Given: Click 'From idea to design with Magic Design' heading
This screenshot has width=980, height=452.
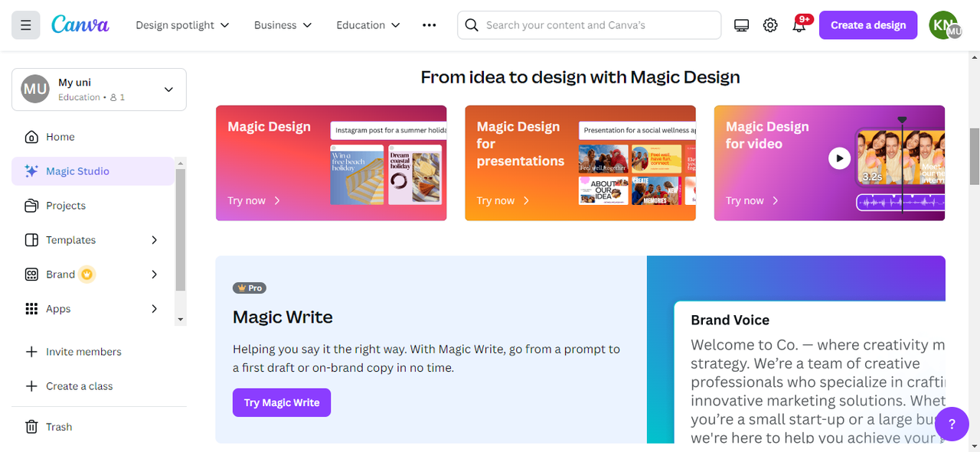Looking at the screenshot, I should (x=580, y=77).
